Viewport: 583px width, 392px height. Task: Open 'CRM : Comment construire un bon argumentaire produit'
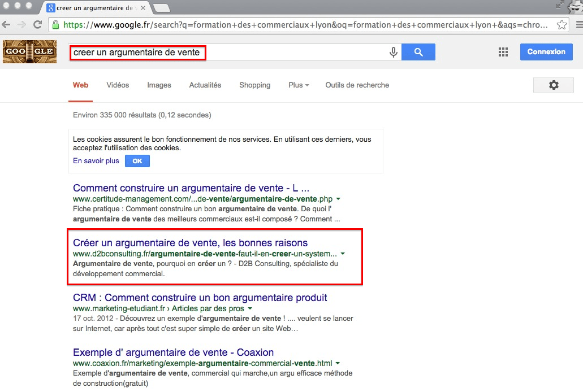click(200, 298)
